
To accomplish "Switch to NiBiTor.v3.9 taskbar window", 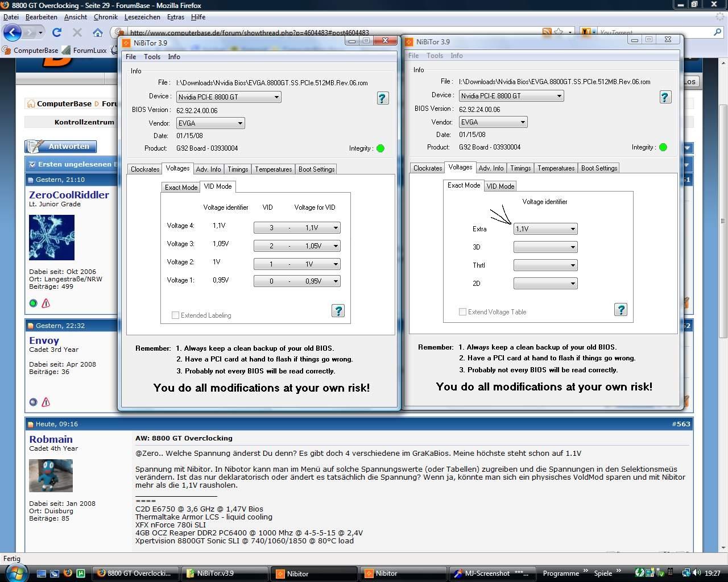I will pos(224,573).
